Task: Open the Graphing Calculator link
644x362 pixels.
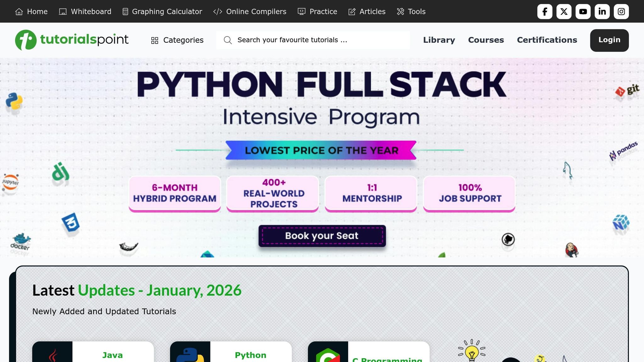Action: (x=162, y=12)
